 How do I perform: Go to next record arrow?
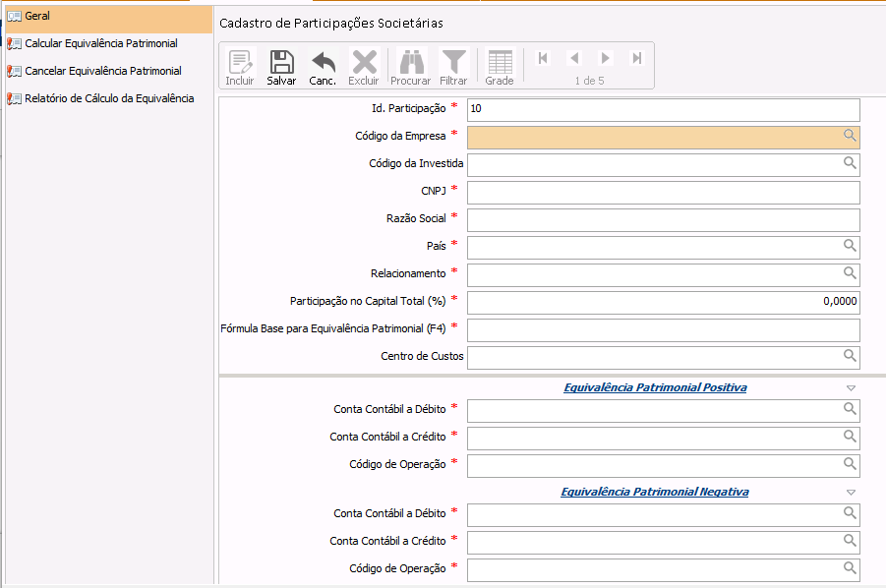click(605, 58)
